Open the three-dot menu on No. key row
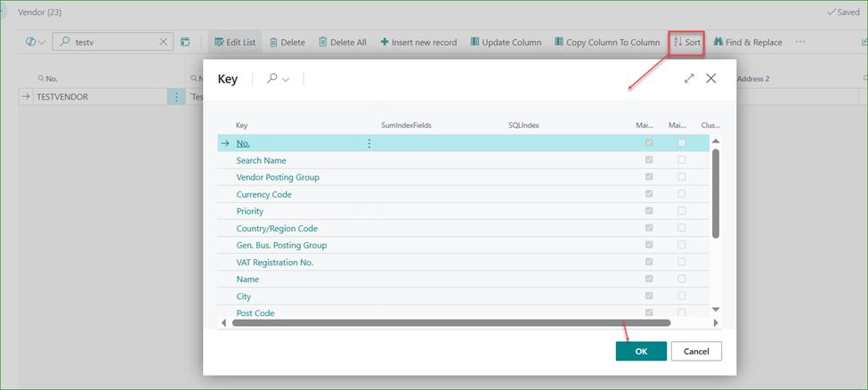 click(x=369, y=143)
